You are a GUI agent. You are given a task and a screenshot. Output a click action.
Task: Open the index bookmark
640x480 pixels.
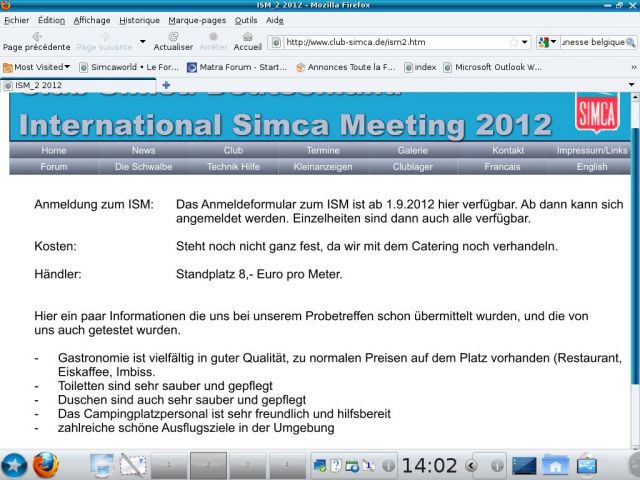(420, 67)
